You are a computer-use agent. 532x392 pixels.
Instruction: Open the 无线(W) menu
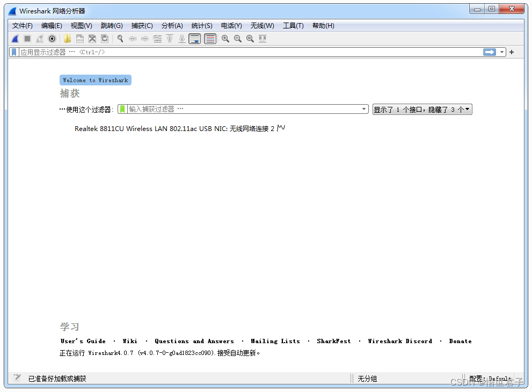pos(263,26)
